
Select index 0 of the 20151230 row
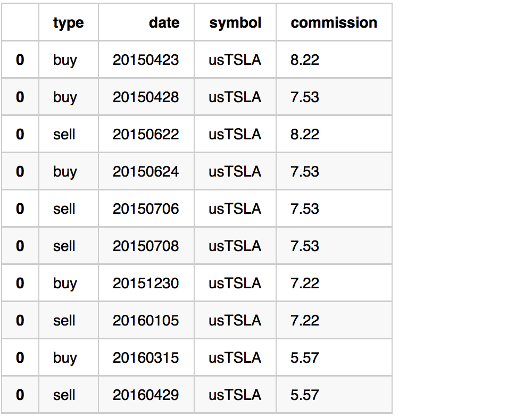(20, 283)
